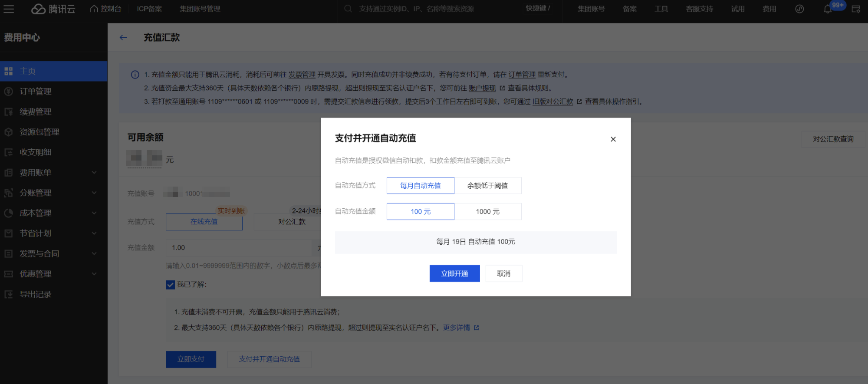Open 导出记录 in the sidebar
Image resolution: width=868 pixels, height=384 pixels.
tap(36, 294)
